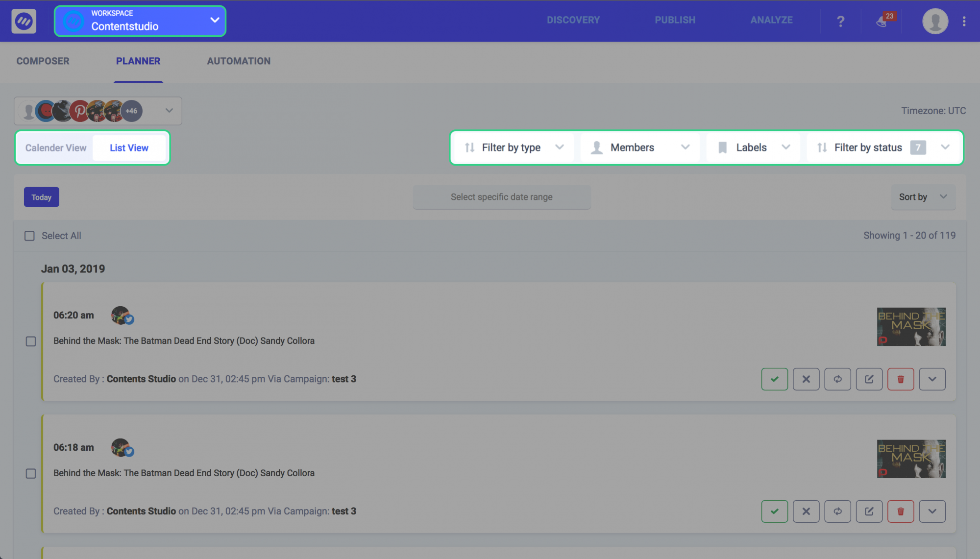This screenshot has width=980, height=559.
Task: Replan the first post via the refresh icon
Action: (x=837, y=379)
